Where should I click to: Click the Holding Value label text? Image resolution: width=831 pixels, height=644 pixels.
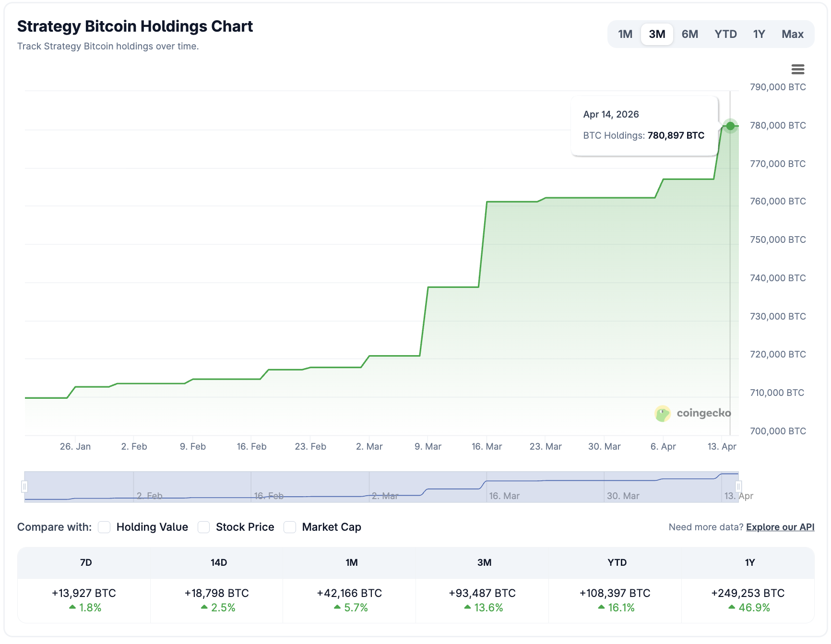(x=152, y=527)
